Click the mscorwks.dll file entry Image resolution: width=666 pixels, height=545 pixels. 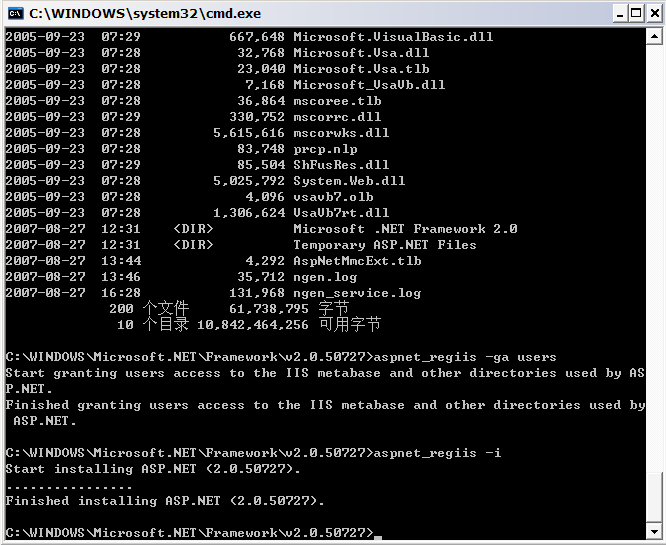coord(341,133)
